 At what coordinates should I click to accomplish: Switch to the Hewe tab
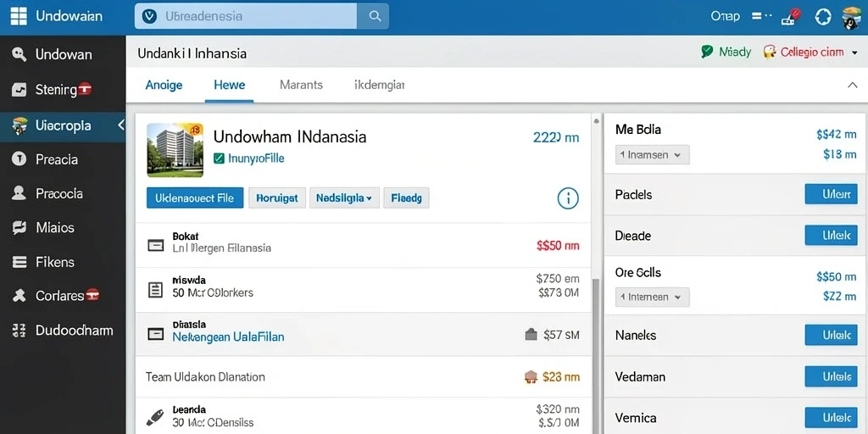[229, 85]
